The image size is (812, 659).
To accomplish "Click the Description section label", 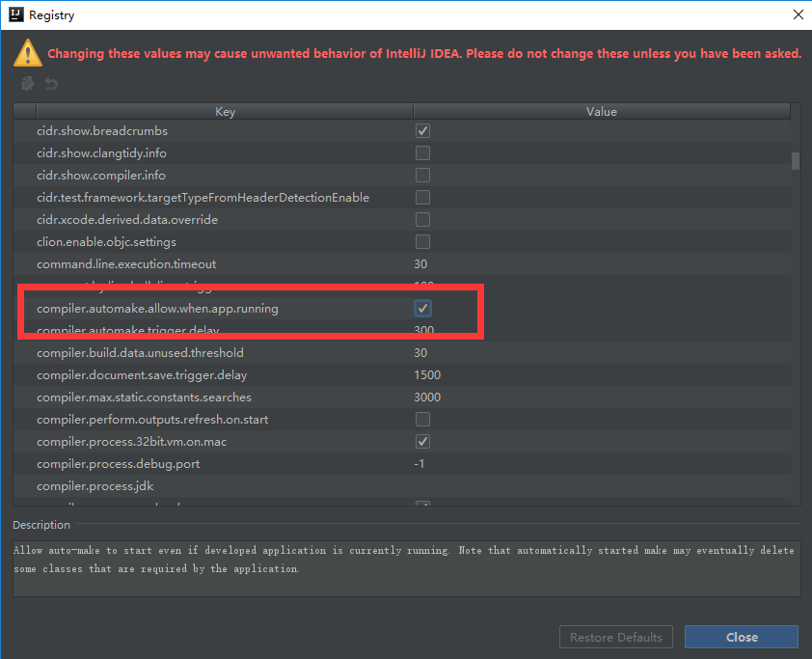I will click(41, 525).
